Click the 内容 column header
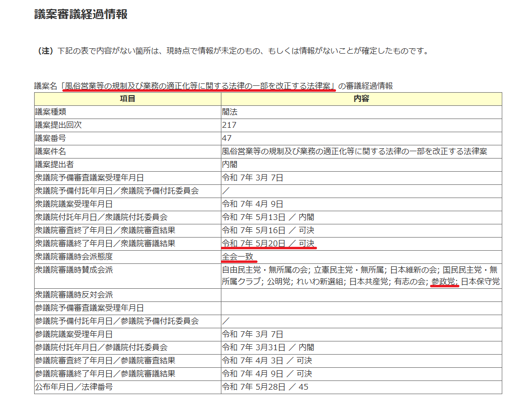This screenshot has width=532, height=399. click(x=361, y=99)
